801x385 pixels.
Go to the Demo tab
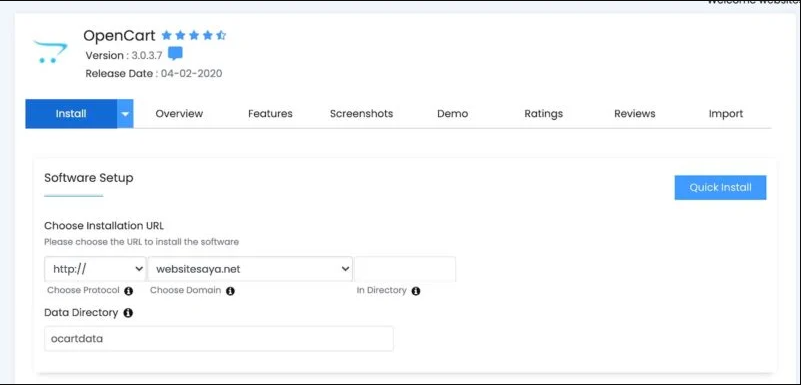point(453,113)
